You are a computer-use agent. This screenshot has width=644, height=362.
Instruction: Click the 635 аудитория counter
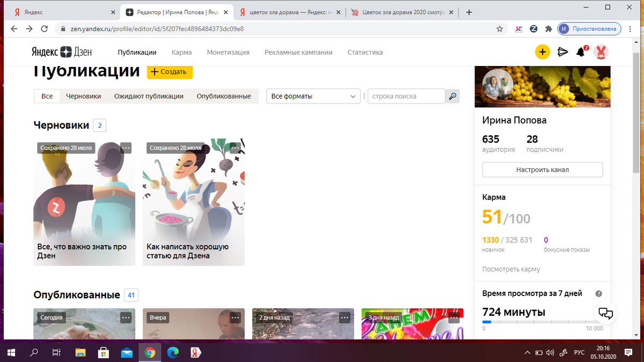[x=499, y=143]
